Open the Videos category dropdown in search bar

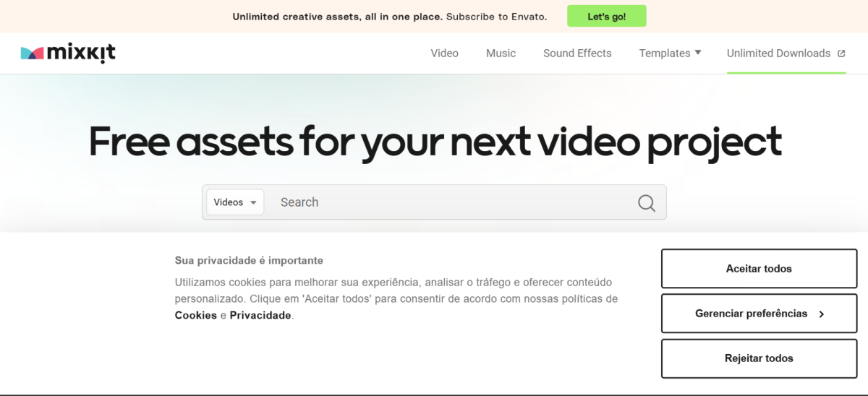pyautogui.click(x=235, y=202)
